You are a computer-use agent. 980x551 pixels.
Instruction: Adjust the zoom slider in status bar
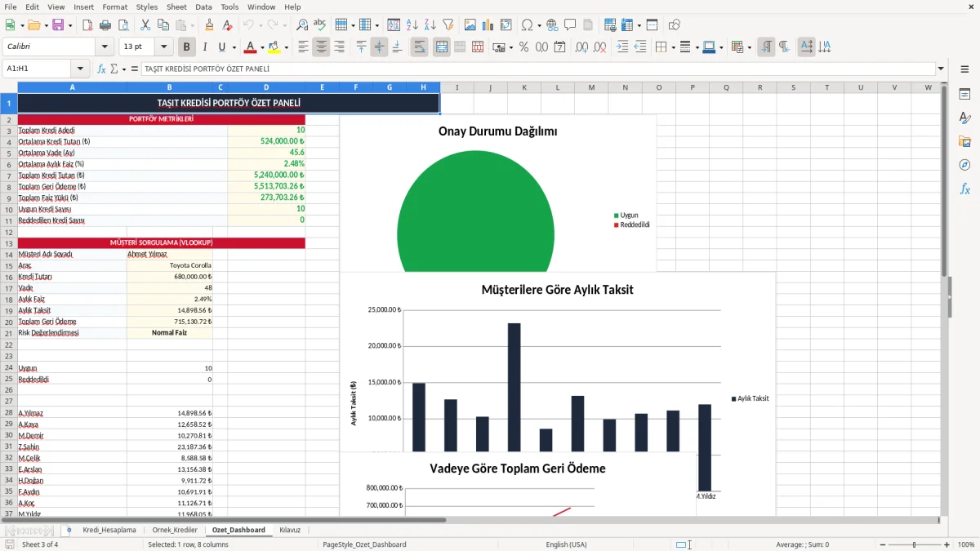915,544
